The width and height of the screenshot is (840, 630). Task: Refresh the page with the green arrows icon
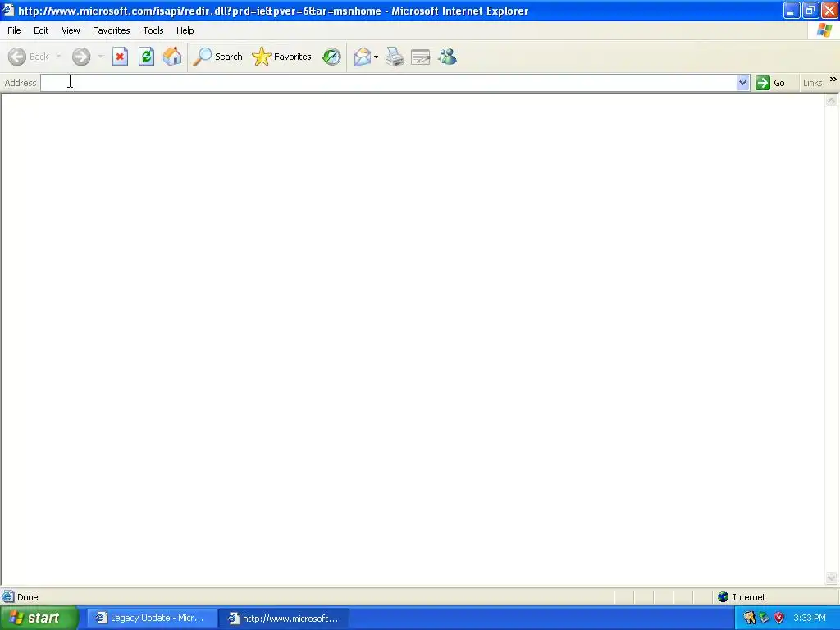146,57
